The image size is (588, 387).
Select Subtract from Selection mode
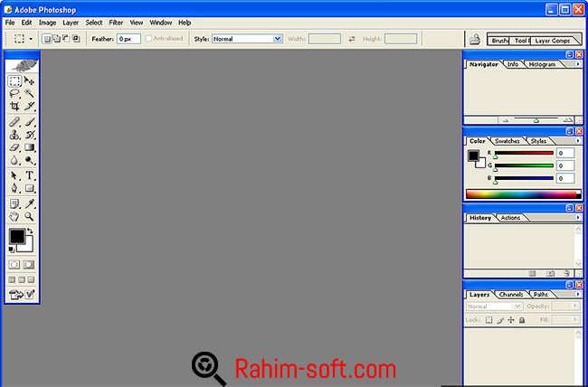(x=66, y=39)
